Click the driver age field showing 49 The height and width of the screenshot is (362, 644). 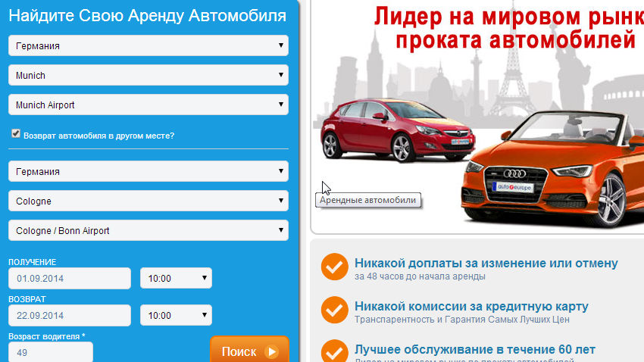click(x=51, y=352)
